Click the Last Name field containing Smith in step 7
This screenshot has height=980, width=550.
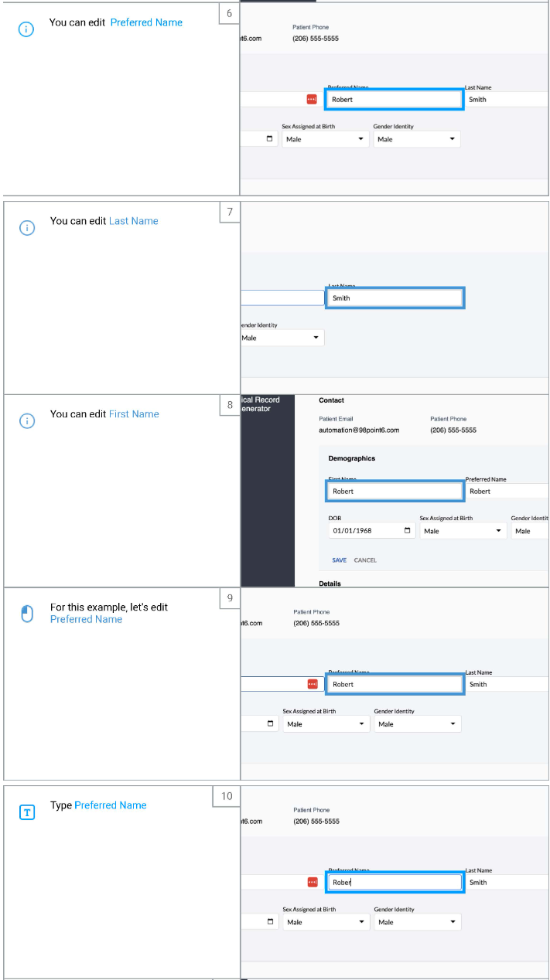coord(395,298)
